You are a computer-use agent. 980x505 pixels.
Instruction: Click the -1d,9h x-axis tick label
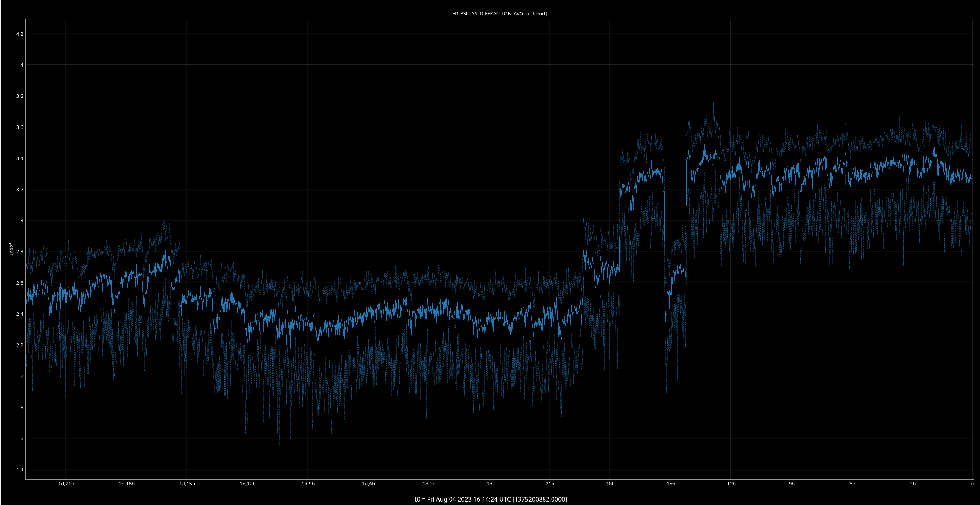coord(307,484)
